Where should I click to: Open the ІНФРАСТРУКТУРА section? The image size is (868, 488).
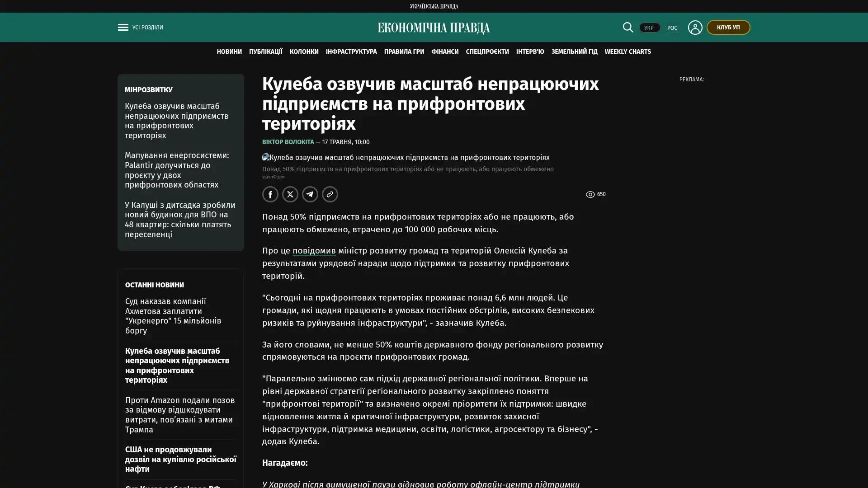[x=351, y=52]
